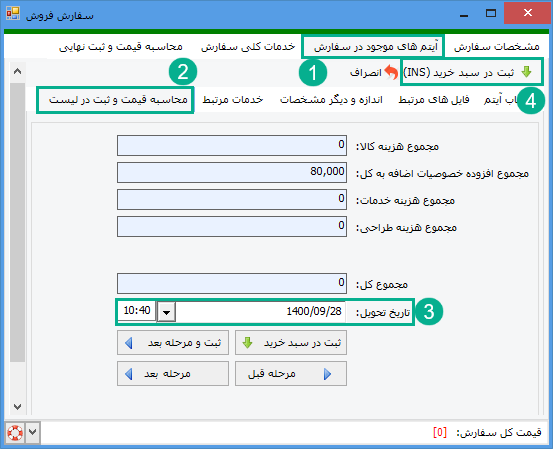Click the app icon in the title bar

click(x=13, y=13)
